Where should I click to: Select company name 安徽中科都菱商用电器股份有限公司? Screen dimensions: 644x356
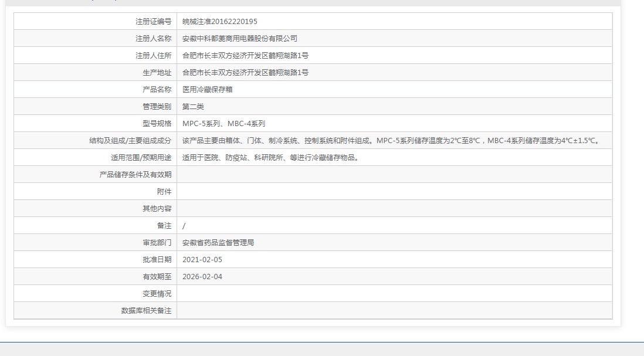tap(240, 39)
